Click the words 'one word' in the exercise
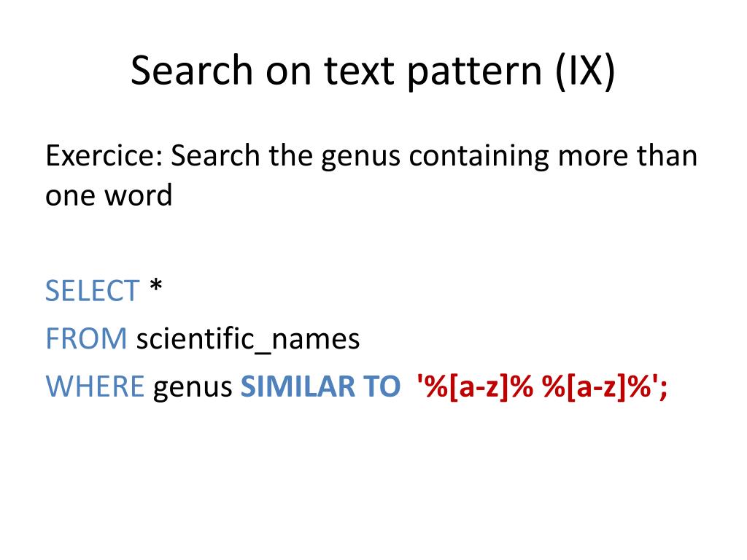 pos(109,195)
